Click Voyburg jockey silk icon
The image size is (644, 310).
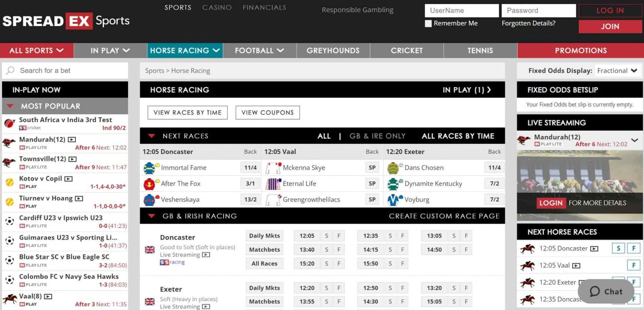(x=394, y=199)
